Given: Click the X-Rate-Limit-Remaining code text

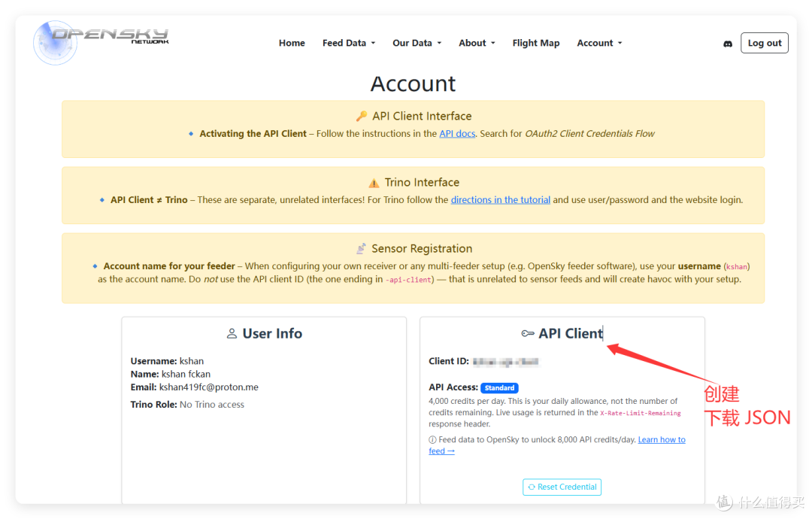Looking at the screenshot, I should pyautogui.click(x=640, y=414).
